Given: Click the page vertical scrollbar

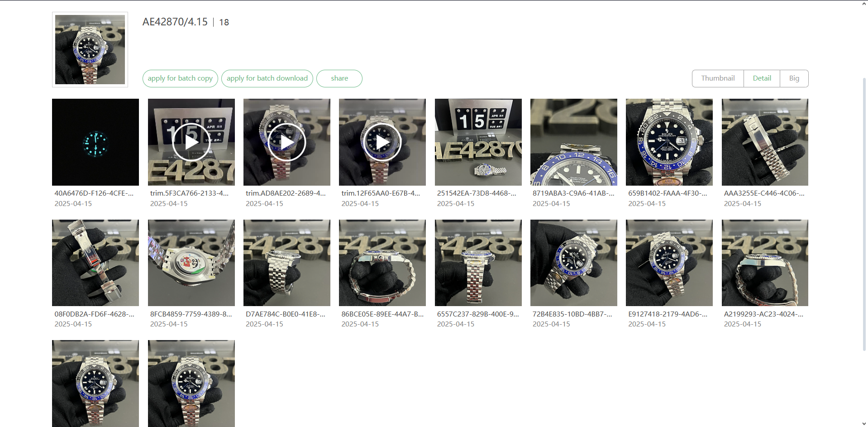Looking at the screenshot, I should pyautogui.click(x=864, y=214).
